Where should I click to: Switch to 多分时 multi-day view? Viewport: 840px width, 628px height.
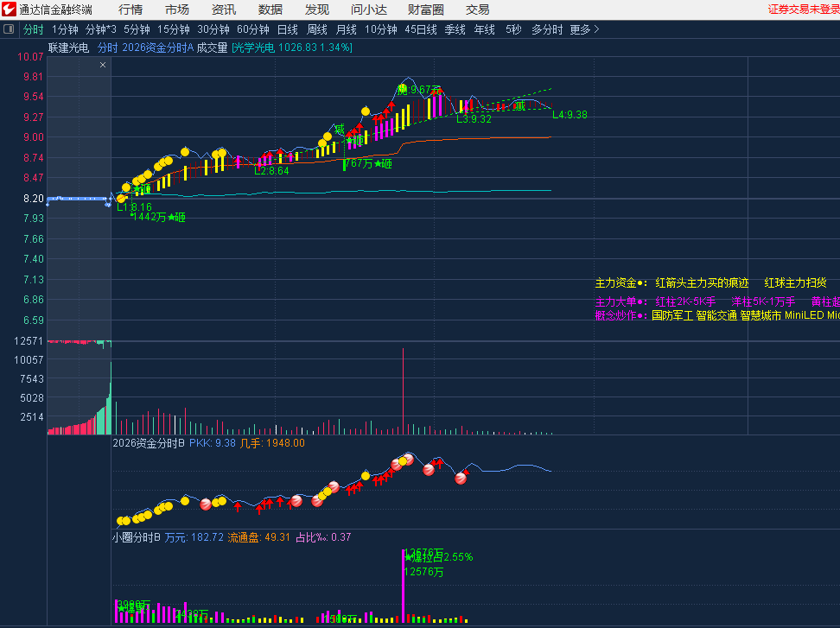(x=546, y=29)
